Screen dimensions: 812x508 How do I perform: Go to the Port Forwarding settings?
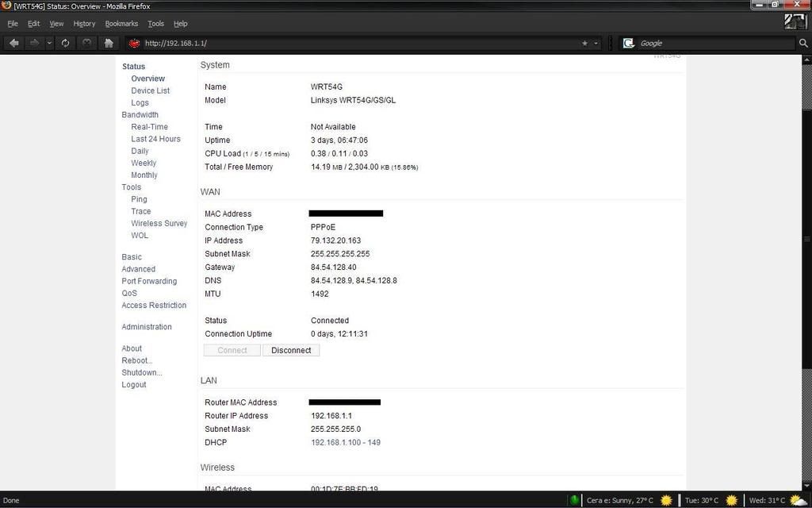point(149,281)
